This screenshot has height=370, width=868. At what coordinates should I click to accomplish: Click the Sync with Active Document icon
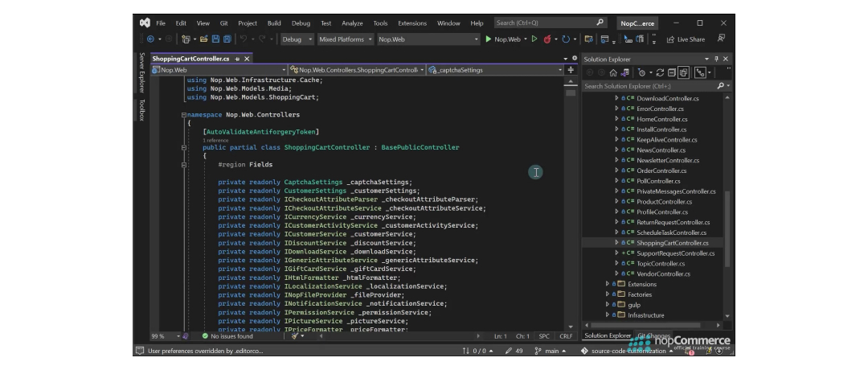[660, 72]
